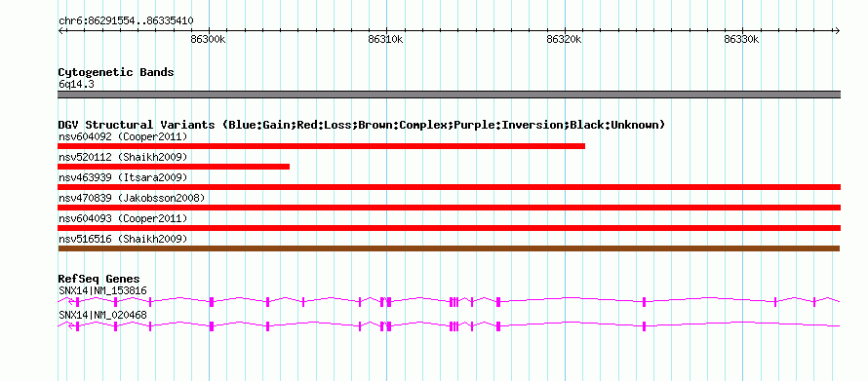Select the SNX14 NM_020468 transcript glyph
Viewport: 868px width, 381px height.
[450, 325]
